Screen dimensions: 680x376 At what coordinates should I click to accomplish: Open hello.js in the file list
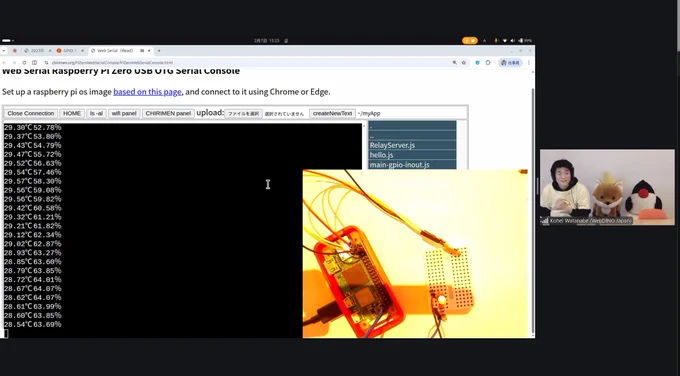pos(412,155)
